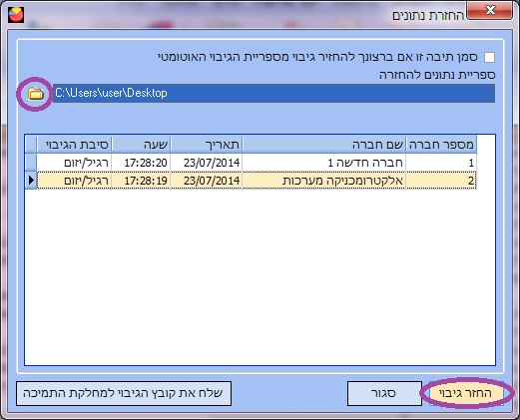Screen dimensions: 520x420
Task: Click date cell in company 1 row
Action: (207, 163)
